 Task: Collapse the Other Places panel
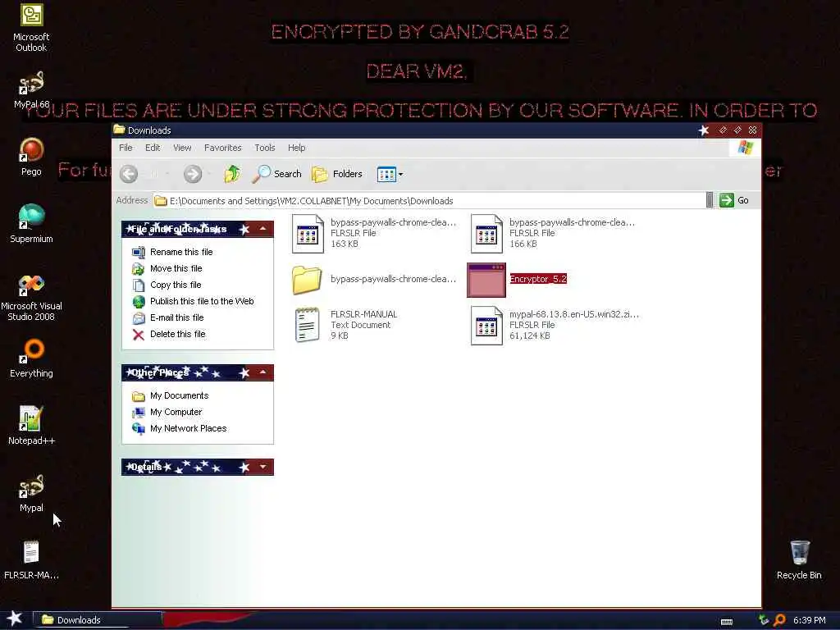[263, 372]
